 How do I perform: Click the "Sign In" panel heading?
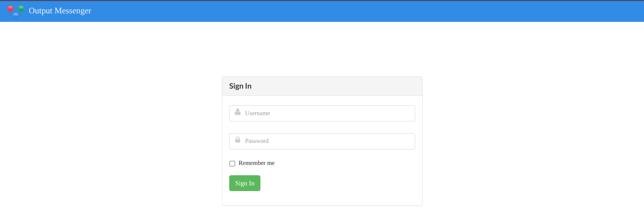pyautogui.click(x=240, y=86)
